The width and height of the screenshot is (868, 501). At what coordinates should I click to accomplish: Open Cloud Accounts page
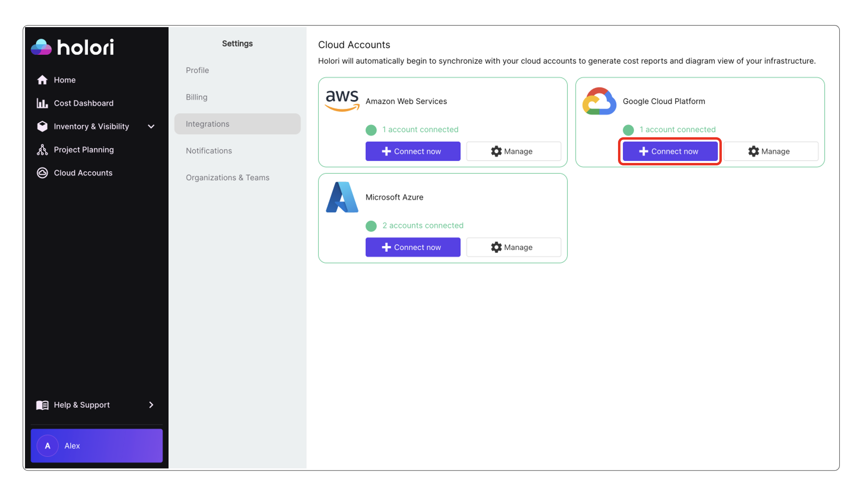[x=83, y=173]
